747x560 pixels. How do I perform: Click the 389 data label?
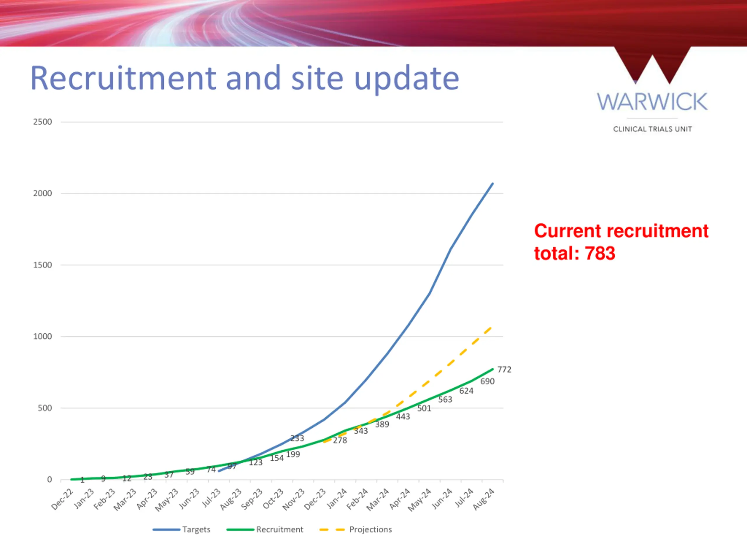(382, 424)
